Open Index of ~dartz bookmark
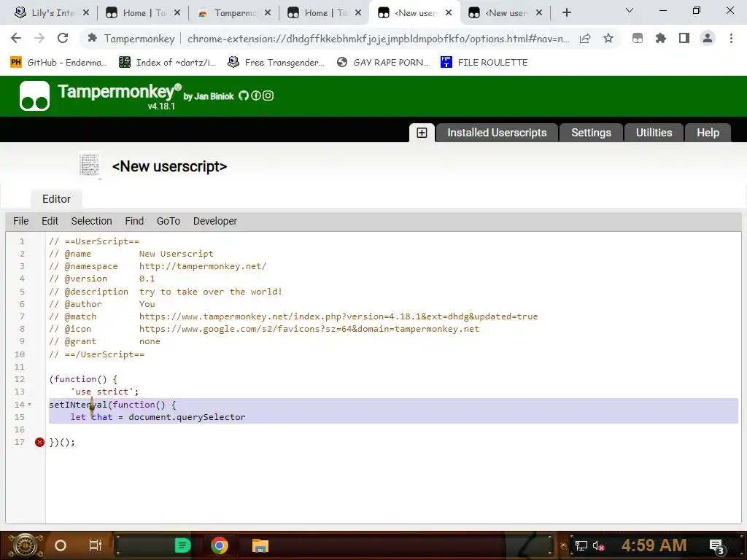This screenshot has height=560, width=747. 167,63
